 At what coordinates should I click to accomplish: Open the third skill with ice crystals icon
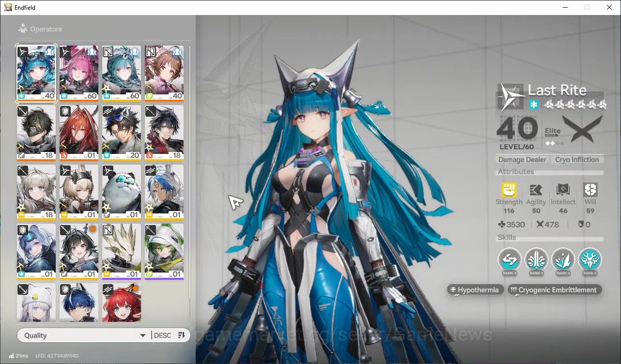(563, 259)
